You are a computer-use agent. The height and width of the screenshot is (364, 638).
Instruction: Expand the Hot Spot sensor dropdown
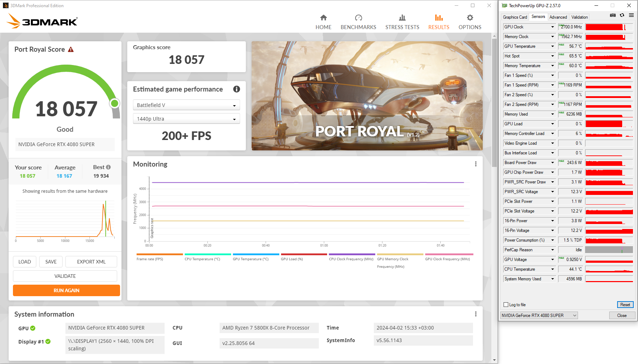coord(552,56)
